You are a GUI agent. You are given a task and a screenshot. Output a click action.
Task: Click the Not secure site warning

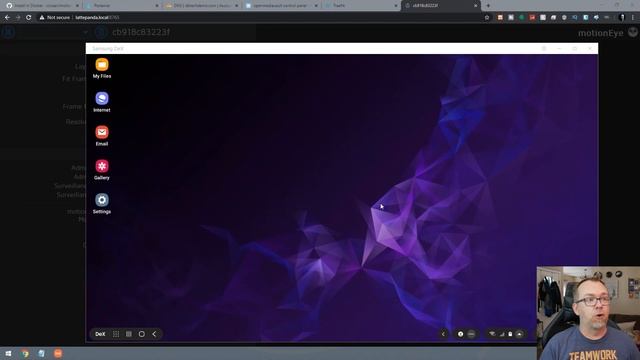(x=55, y=18)
